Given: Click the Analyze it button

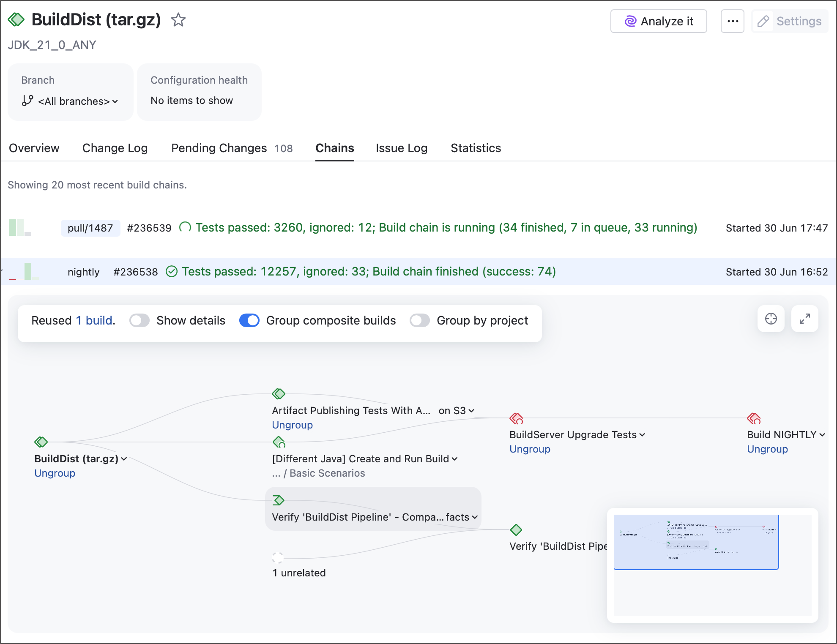Looking at the screenshot, I should pyautogui.click(x=659, y=21).
